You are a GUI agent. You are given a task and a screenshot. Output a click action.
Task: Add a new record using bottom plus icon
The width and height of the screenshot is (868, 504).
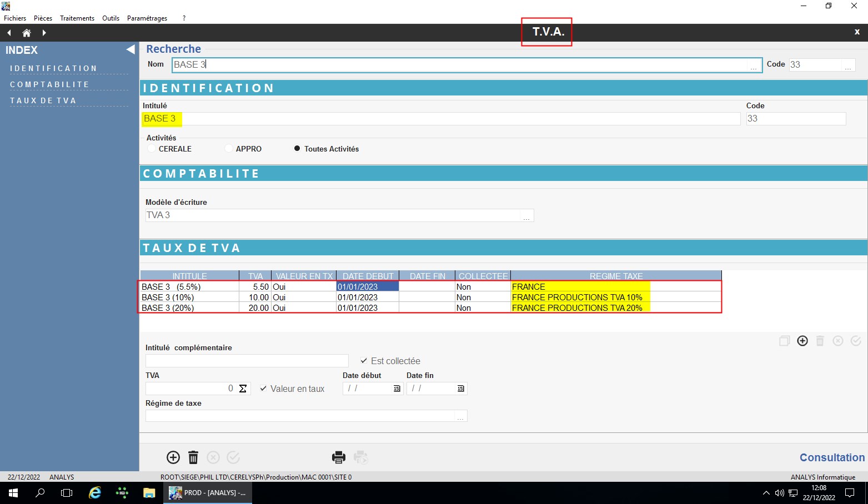(x=173, y=457)
